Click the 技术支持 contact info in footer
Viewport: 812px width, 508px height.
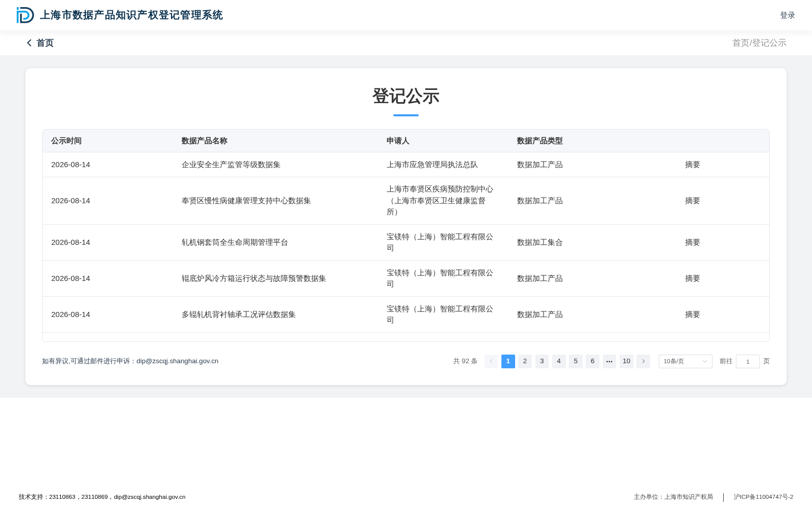click(x=102, y=497)
